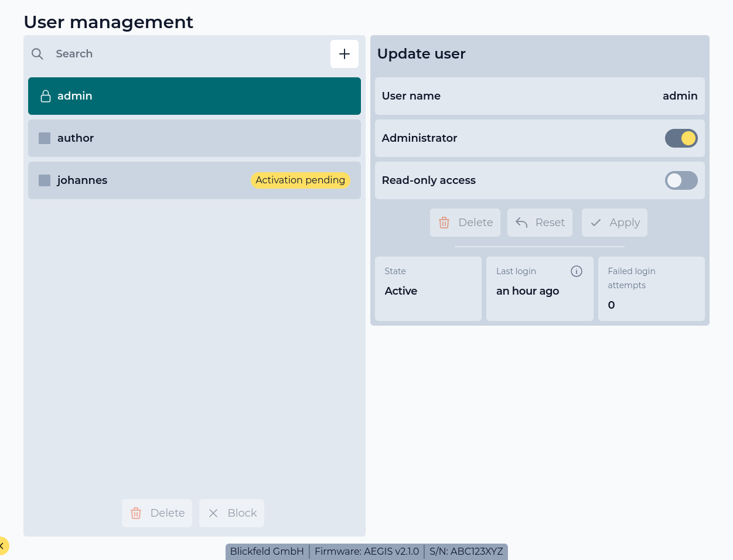This screenshot has width=733, height=560.
Task: Click the lock icon beside admin
Action: pyautogui.click(x=46, y=95)
